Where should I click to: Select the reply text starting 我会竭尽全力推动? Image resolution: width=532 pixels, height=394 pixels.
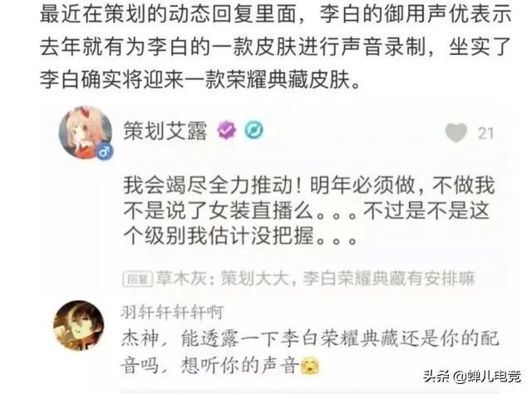pyautogui.click(x=308, y=210)
